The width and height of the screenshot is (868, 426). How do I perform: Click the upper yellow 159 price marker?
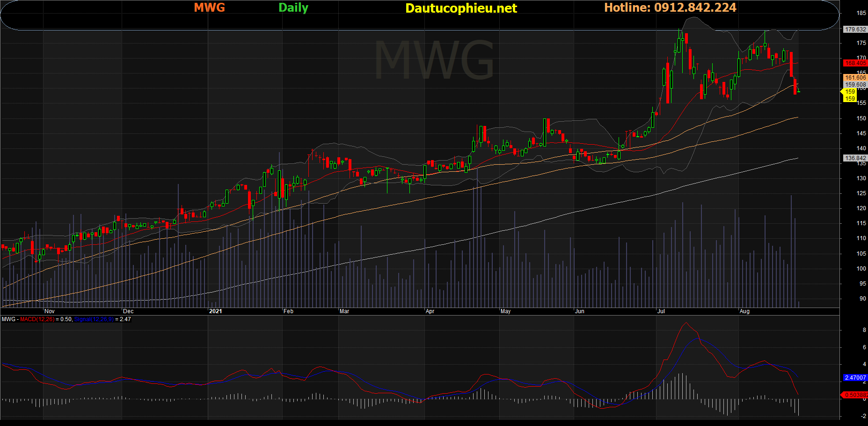(850, 92)
